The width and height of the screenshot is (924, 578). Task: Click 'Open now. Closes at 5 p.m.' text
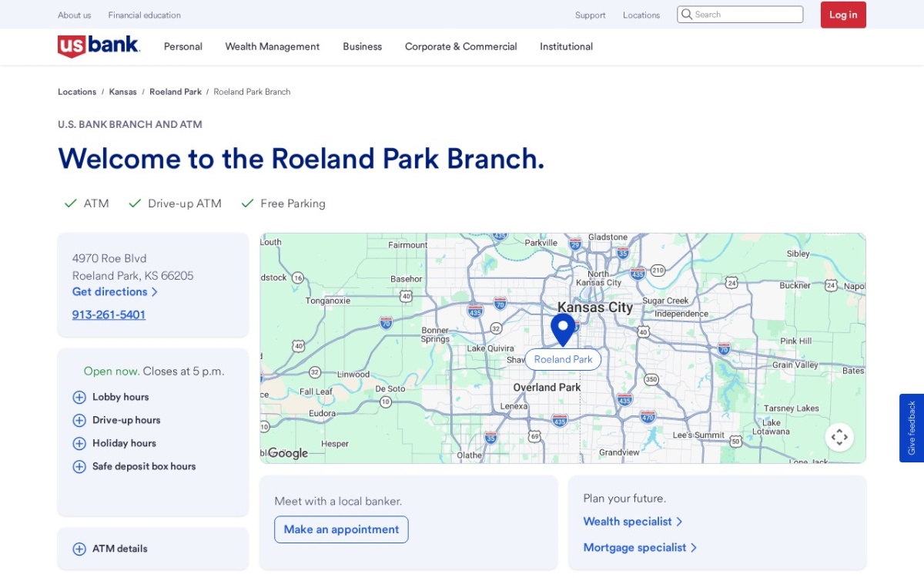(154, 371)
